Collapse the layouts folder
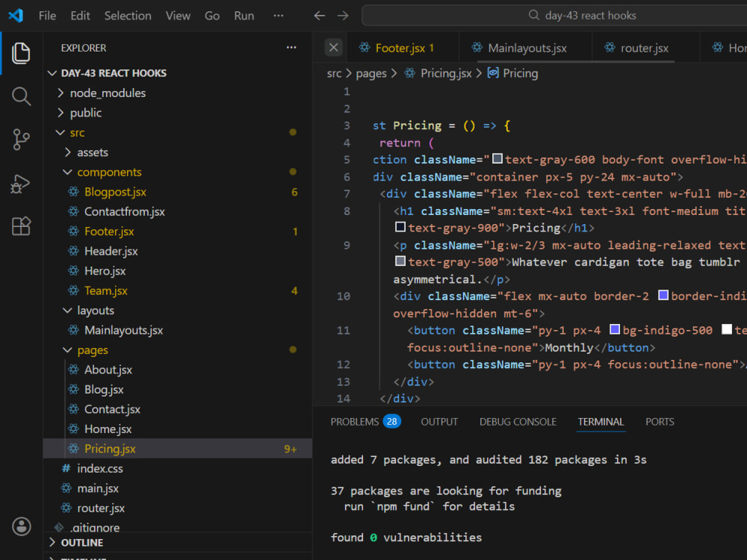This screenshot has width=747, height=560. 67,311
